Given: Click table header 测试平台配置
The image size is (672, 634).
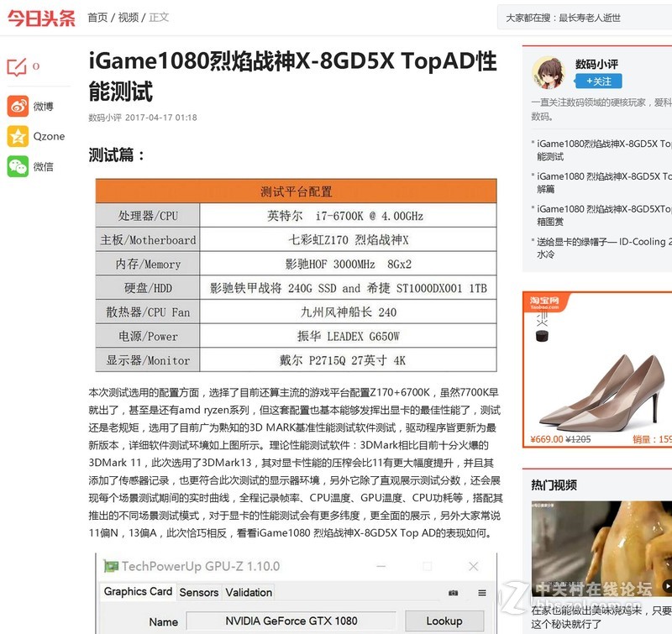Looking at the screenshot, I should point(297,191).
